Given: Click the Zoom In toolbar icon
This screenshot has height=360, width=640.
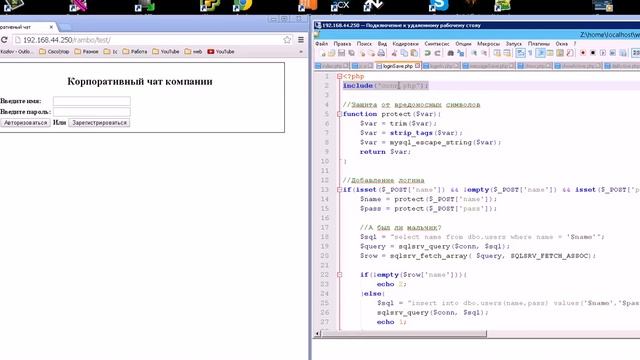Looking at the screenshot, I should coord(474,53).
